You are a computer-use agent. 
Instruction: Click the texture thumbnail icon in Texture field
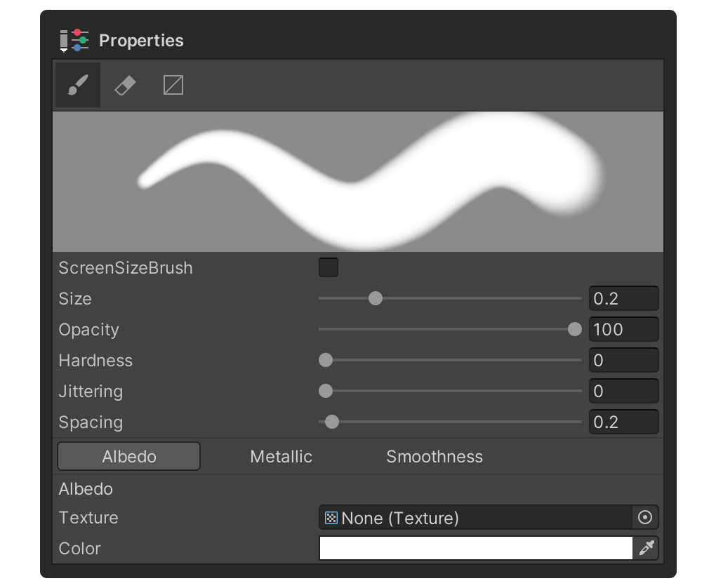pos(331,518)
